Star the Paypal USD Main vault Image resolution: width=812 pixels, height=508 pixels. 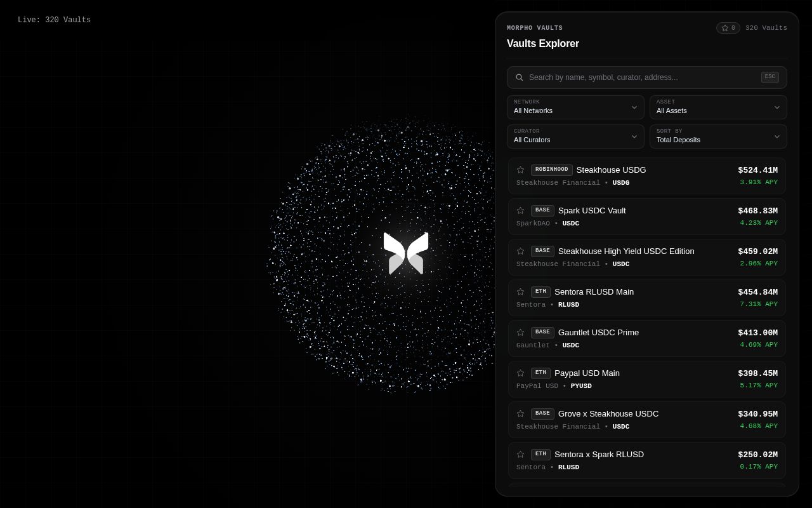[521, 373]
